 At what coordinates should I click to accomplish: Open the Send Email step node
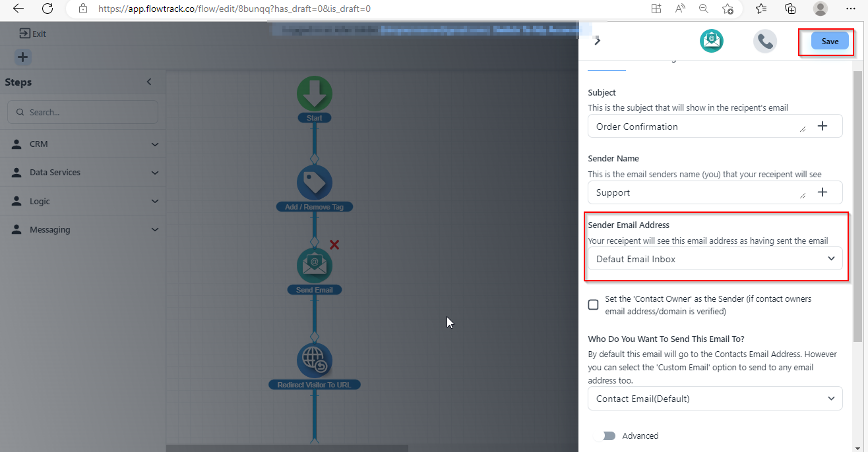[x=315, y=266]
